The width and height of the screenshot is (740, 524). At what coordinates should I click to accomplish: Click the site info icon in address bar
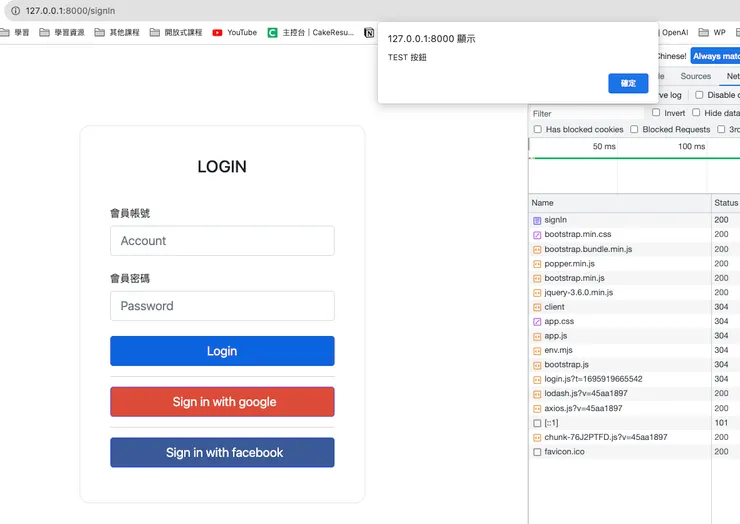[x=16, y=10]
